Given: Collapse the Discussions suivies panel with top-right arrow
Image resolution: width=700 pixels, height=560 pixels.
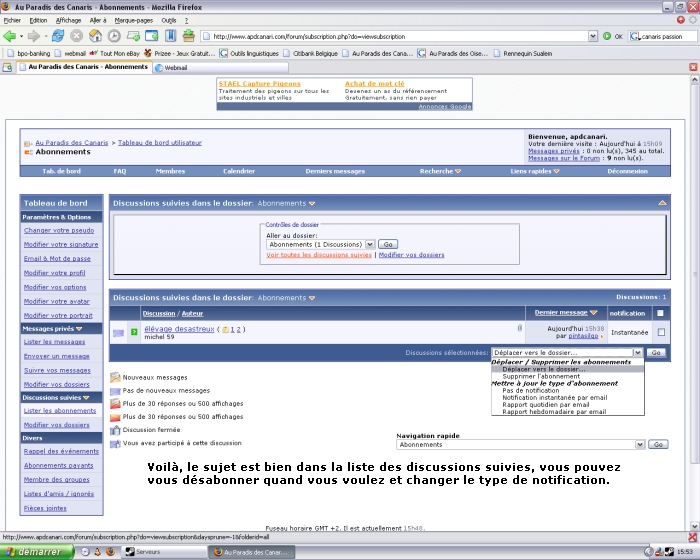Looking at the screenshot, I should (x=662, y=203).
